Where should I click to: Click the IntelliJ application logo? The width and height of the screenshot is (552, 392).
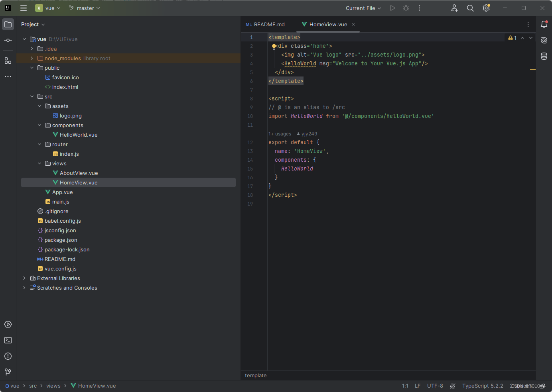pos(8,8)
